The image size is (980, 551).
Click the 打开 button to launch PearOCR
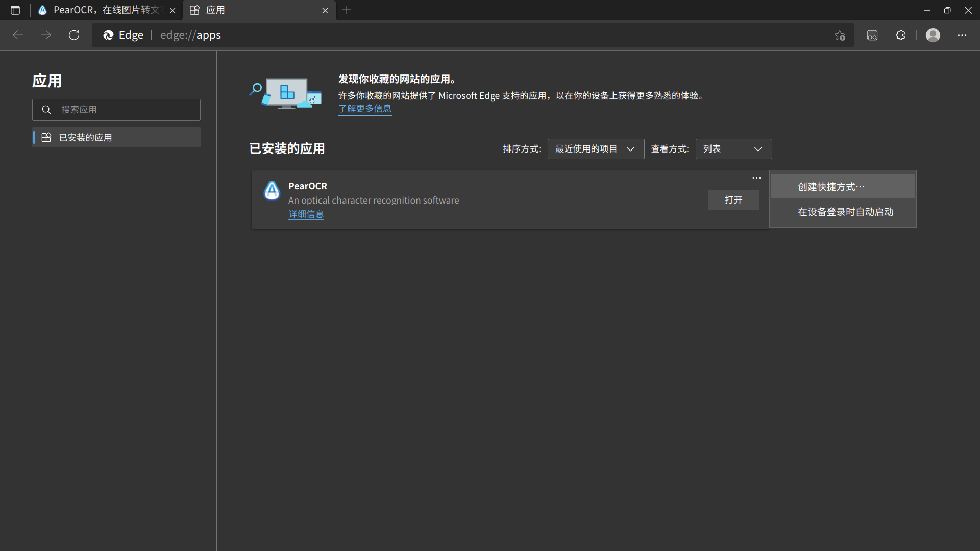733,200
